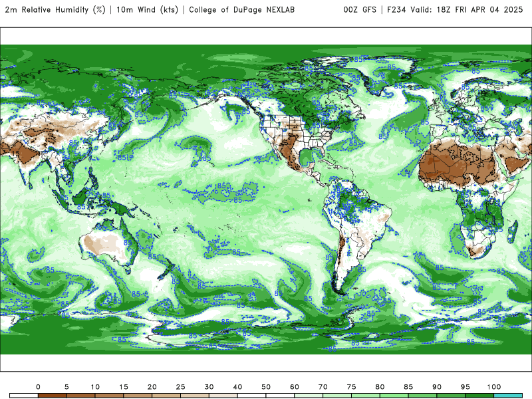
Task: Click the '75' color scale label
Action: [x=352, y=387]
